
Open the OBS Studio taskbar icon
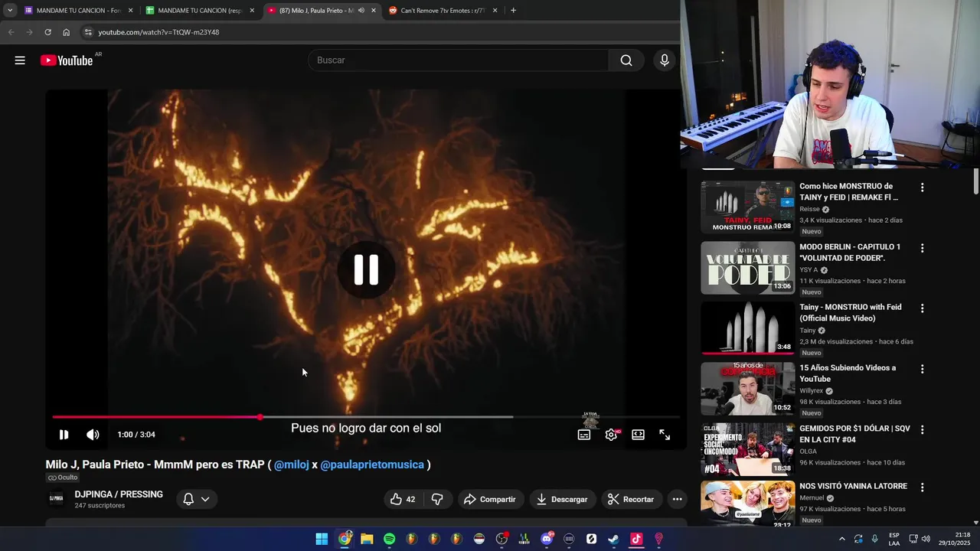tap(501, 540)
